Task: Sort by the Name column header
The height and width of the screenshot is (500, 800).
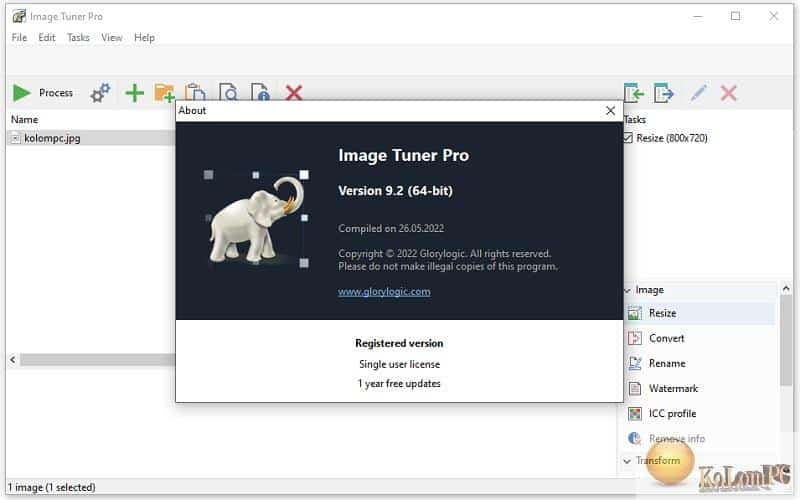Action: click(x=24, y=119)
